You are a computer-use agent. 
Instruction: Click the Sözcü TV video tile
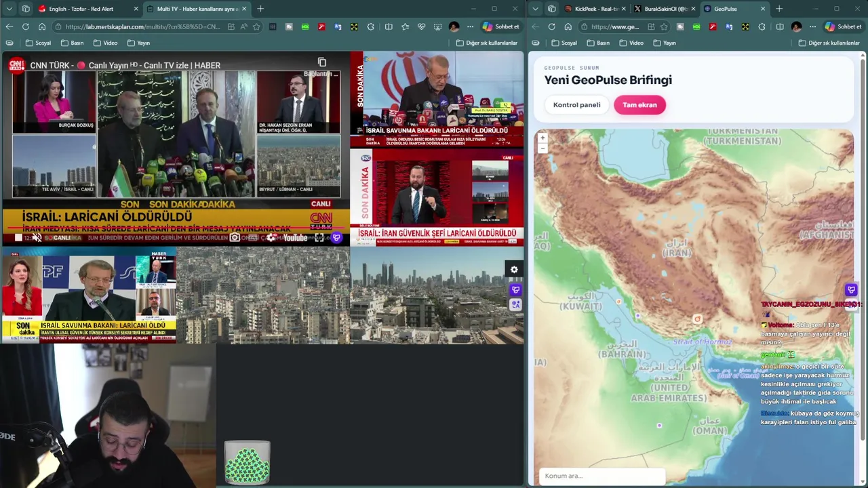coord(437,198)
